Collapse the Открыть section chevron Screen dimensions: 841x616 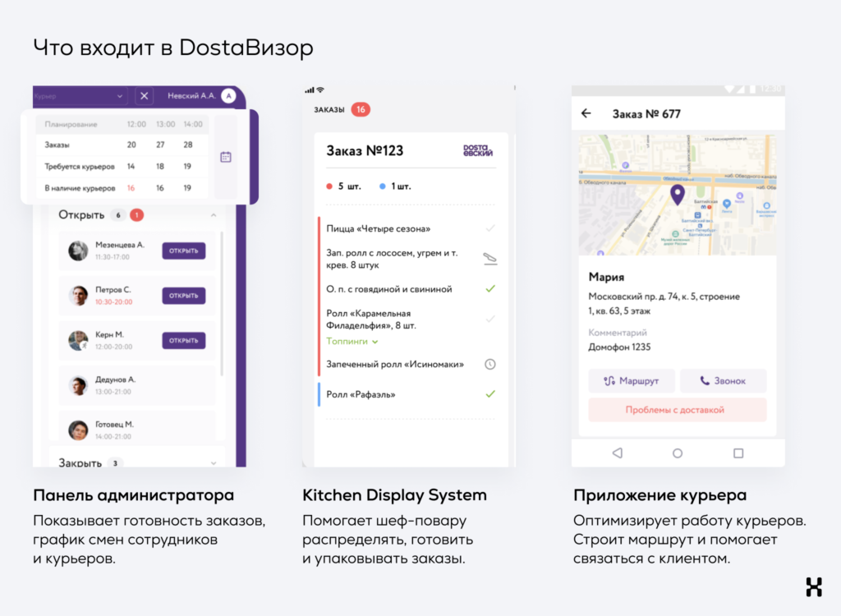click(214, 215)
